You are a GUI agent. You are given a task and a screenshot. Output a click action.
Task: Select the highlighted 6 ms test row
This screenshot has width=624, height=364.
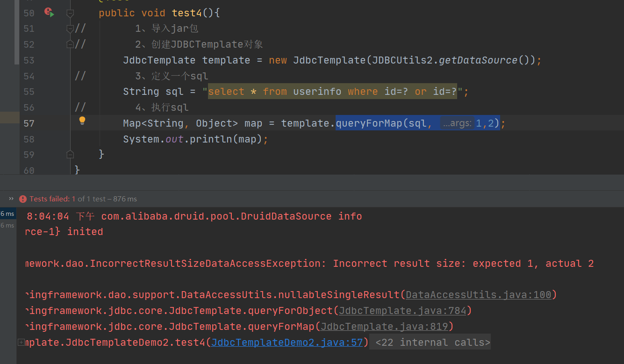point(7,214)
